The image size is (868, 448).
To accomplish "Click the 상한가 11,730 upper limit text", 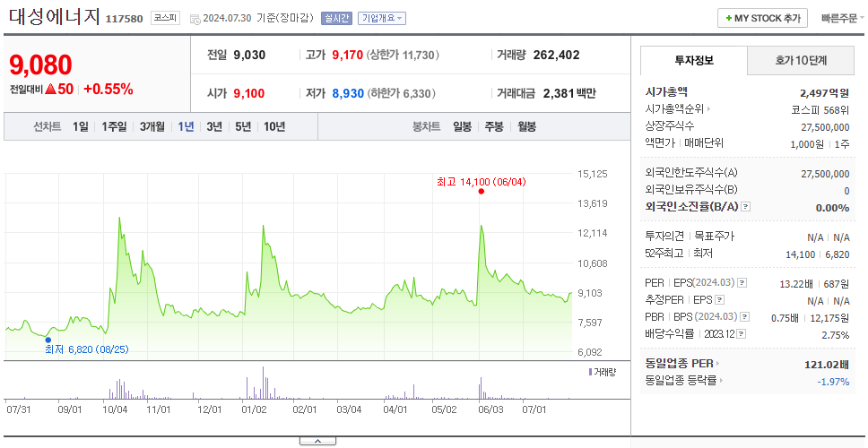I will [x=403, y=55].
